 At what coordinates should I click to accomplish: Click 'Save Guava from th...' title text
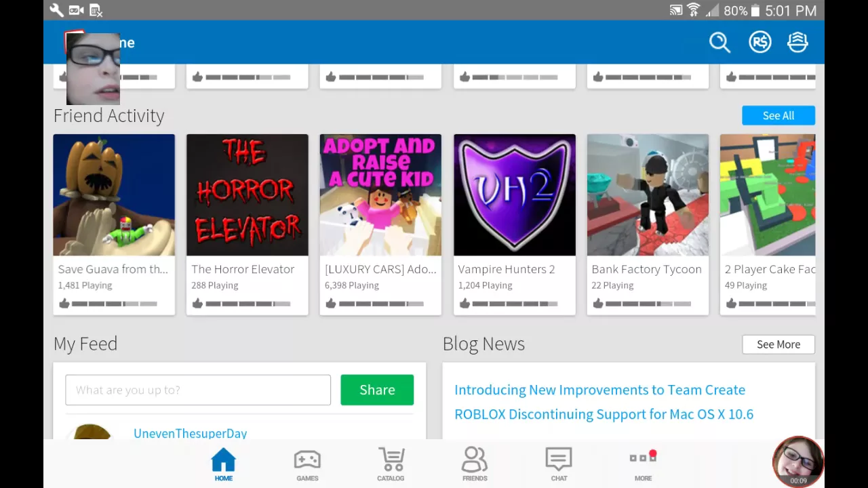[113, 269]
